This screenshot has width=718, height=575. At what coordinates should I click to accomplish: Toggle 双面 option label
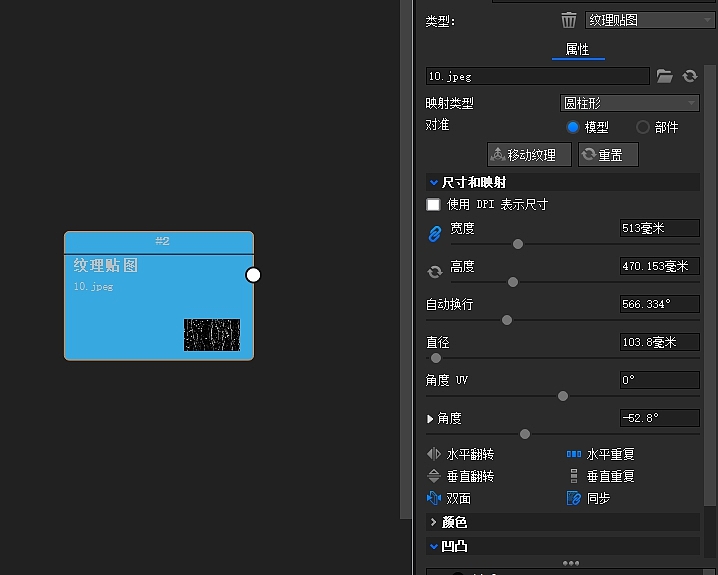458,498
